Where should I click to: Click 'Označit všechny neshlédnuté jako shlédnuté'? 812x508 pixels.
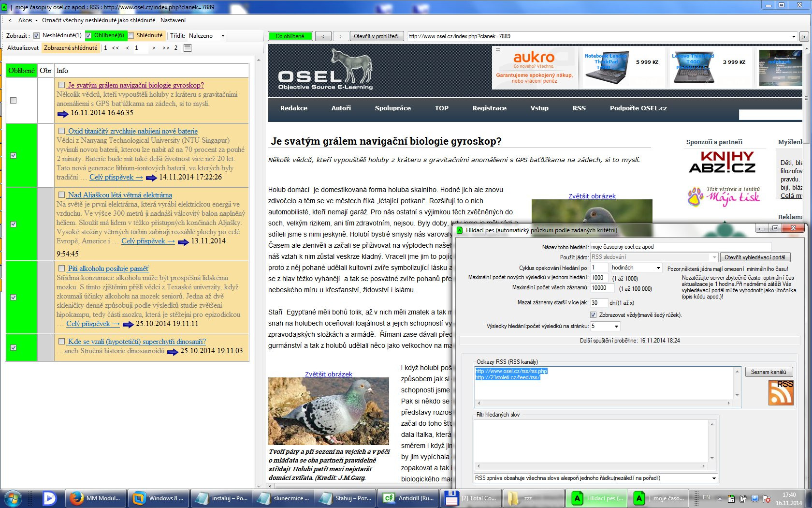[99, 20]
